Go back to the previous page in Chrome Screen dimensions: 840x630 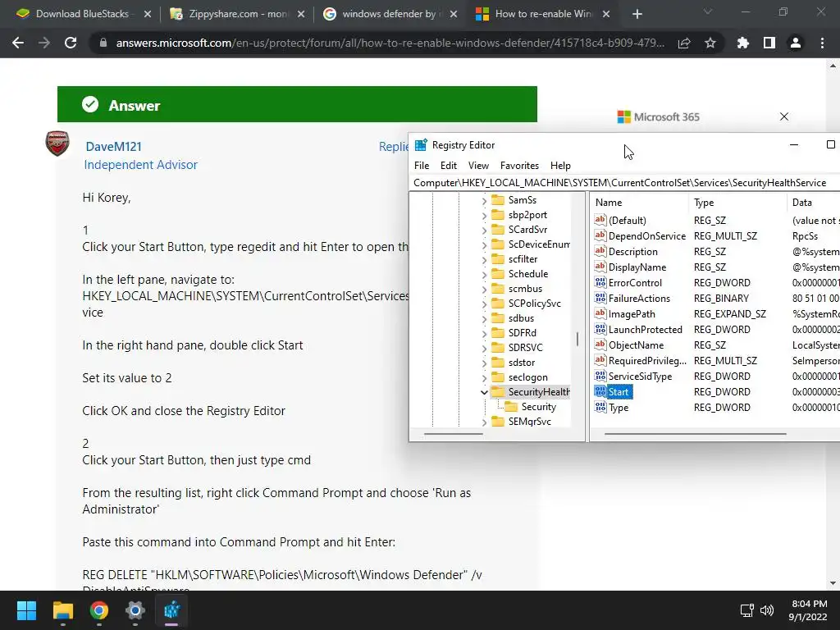point(18,43)
